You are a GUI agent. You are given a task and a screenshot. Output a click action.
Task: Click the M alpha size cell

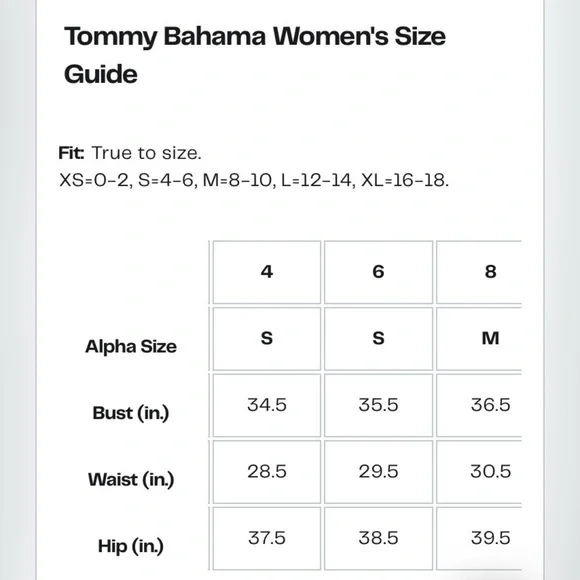[479, 339]
